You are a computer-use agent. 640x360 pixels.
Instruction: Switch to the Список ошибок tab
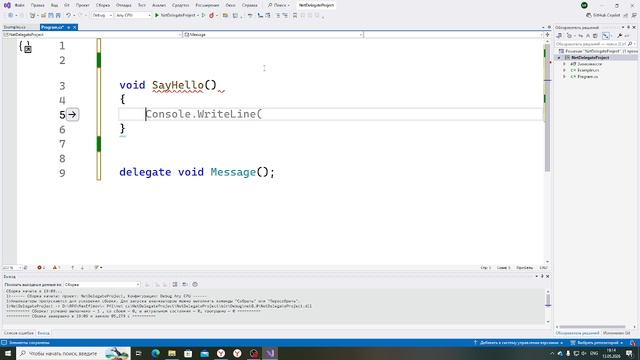coord(19,333)
